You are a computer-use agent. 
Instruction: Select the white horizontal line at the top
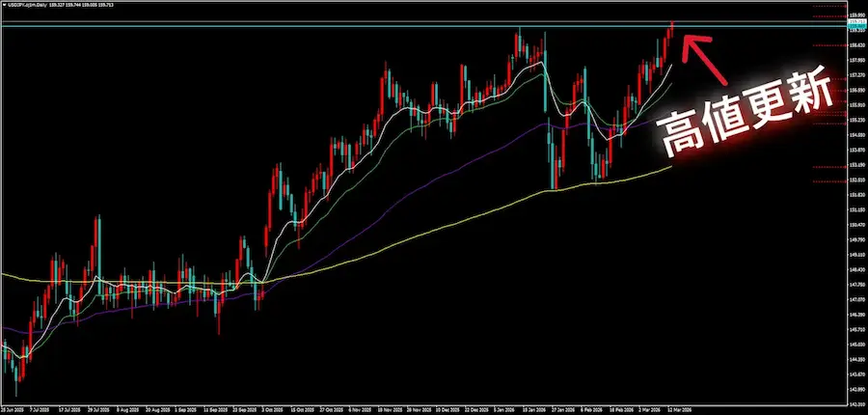click(x=289, y=20)
